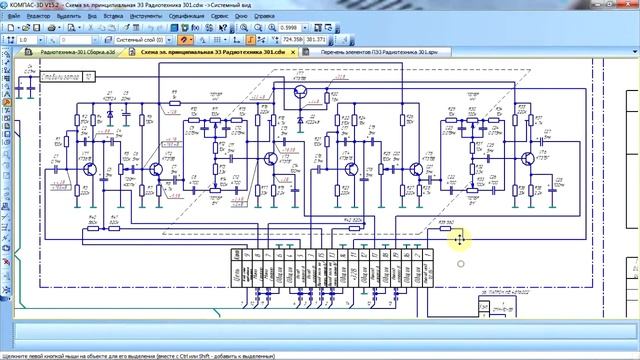Close the Схема эл. принципиальная tab
Screen dimensions: 640x360
293,52
